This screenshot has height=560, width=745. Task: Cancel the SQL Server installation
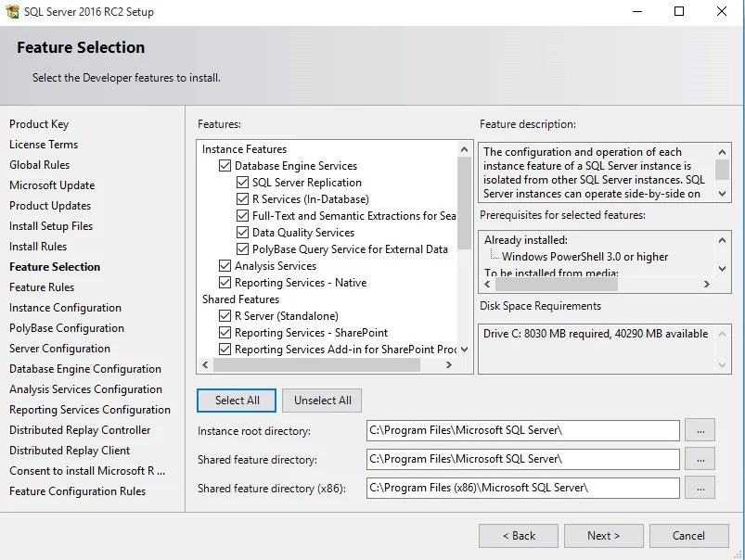pos(688,535)
